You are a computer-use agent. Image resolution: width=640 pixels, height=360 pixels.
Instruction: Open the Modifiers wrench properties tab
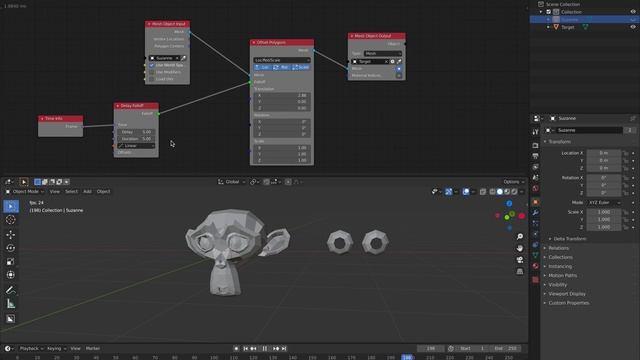point(536,213)
